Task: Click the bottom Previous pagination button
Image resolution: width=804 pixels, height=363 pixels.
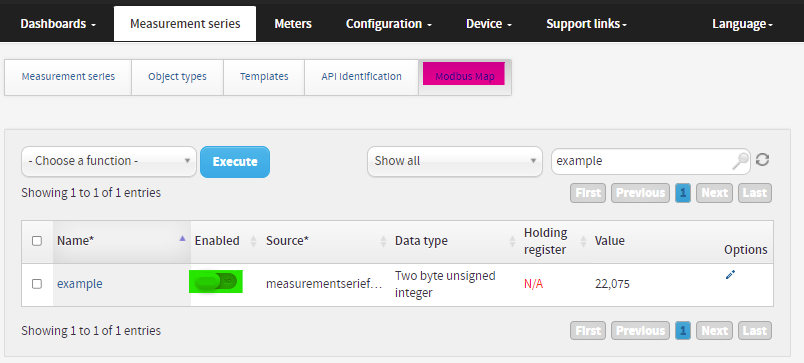Action: click(x=640, y=331)
